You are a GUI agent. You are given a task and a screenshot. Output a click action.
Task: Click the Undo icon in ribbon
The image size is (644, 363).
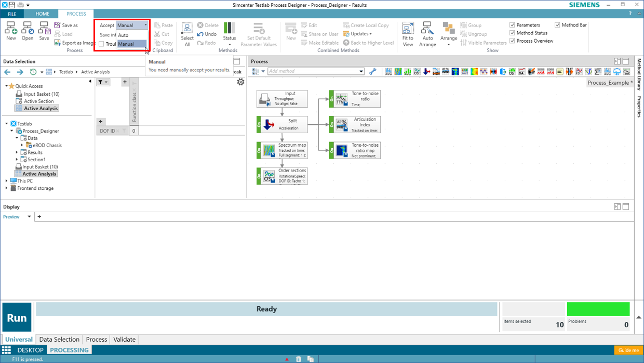tap(207, 34)
